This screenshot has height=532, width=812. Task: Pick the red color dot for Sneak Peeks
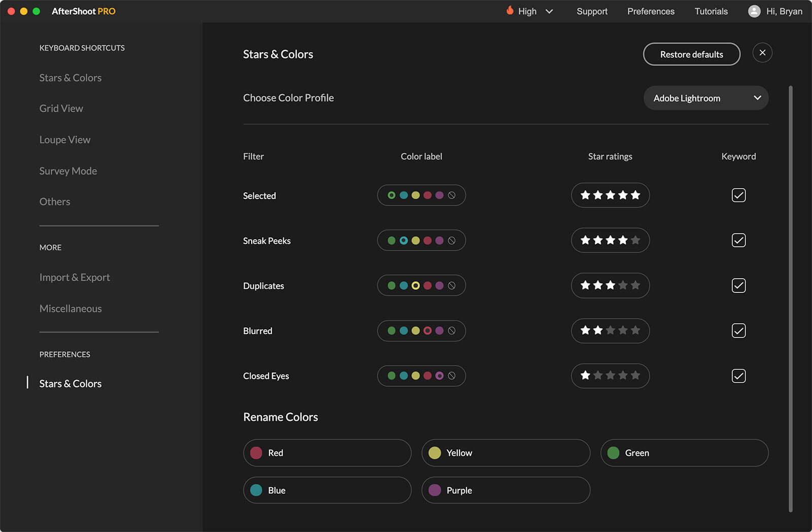[428, 241]
